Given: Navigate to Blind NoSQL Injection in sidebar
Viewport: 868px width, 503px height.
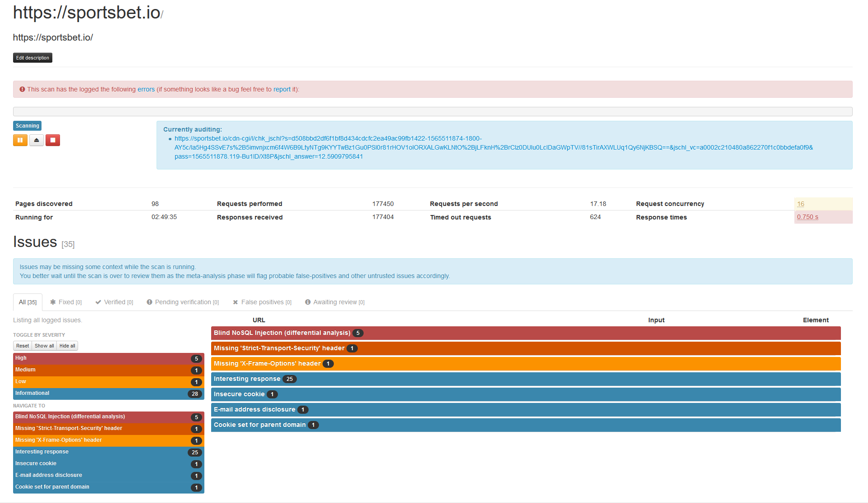Looking at the screenshot, I should pos(109,417).
